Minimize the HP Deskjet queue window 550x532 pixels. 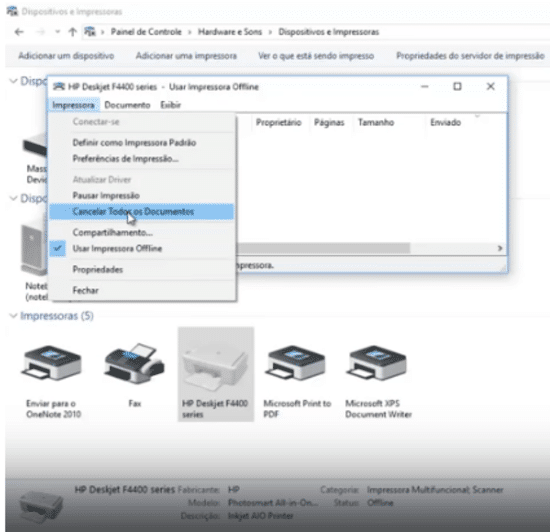point(425,86)
